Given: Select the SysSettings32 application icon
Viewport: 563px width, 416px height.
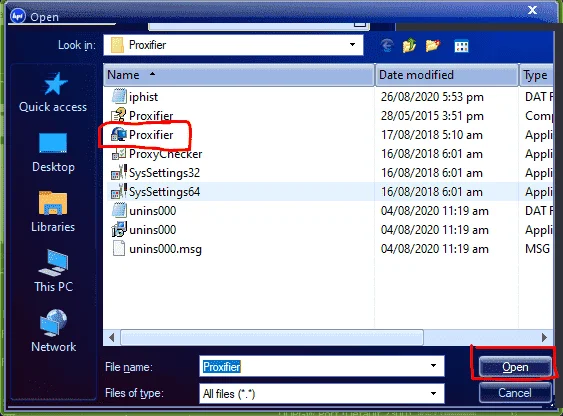Looking at the screenshot, I should (x=119, y=173).
